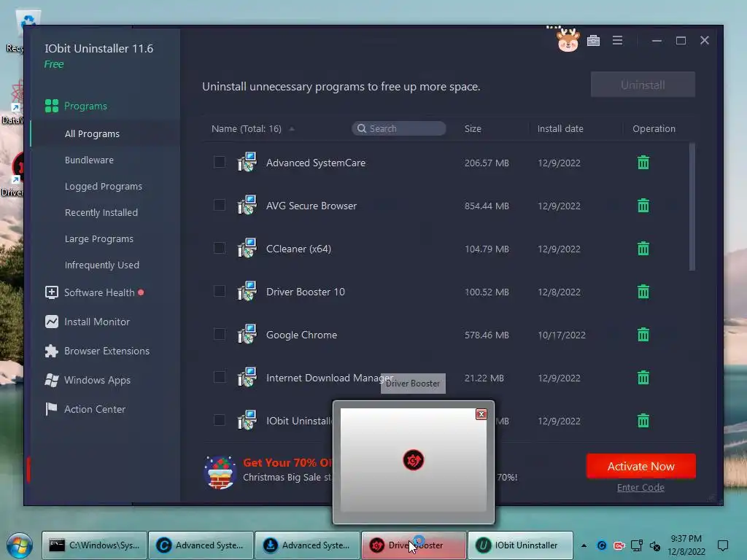
Task: Click the reindeer mascot icon in title bar
Action: [568, 41]
